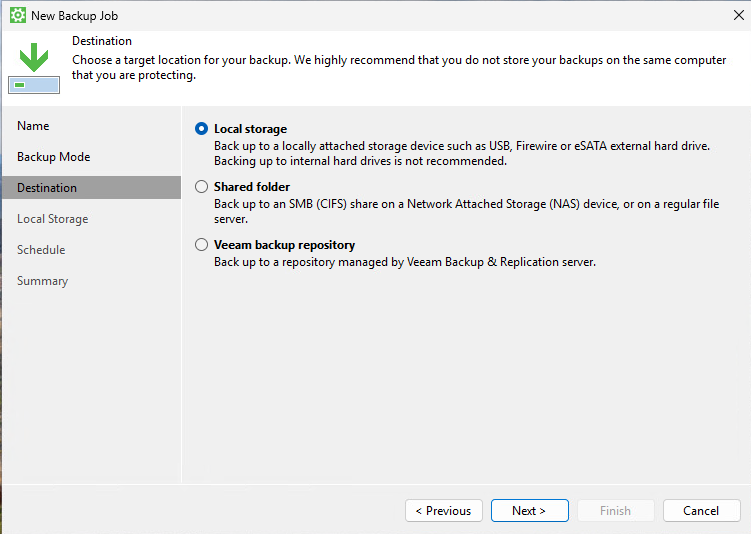751x534 pixels.
Task: Jump to the Local Storage wizard step
Action: pyautogui.click(x=53, y=219)
